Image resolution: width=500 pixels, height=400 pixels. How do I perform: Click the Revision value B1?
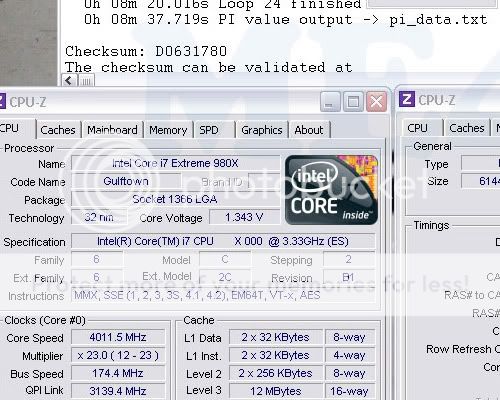[349, 277]
